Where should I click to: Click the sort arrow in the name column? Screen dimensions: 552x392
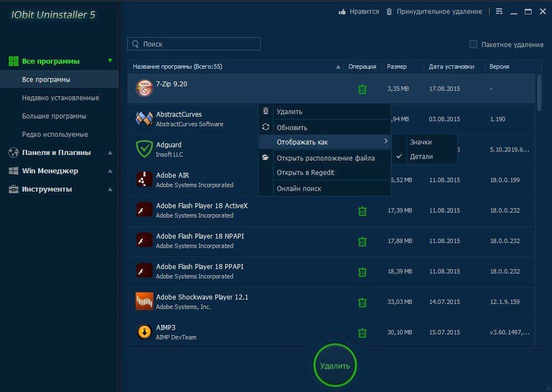pyautogui.click(x=338, y=67)
